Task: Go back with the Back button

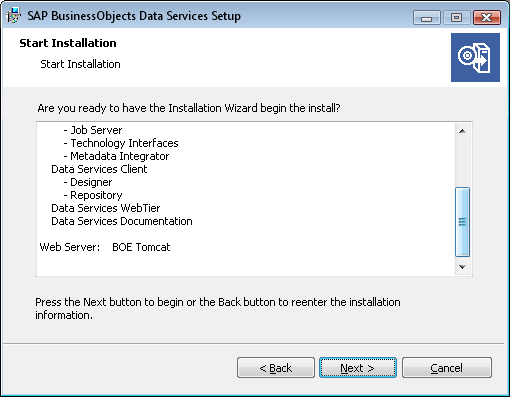Action: (x=276, y=368)
